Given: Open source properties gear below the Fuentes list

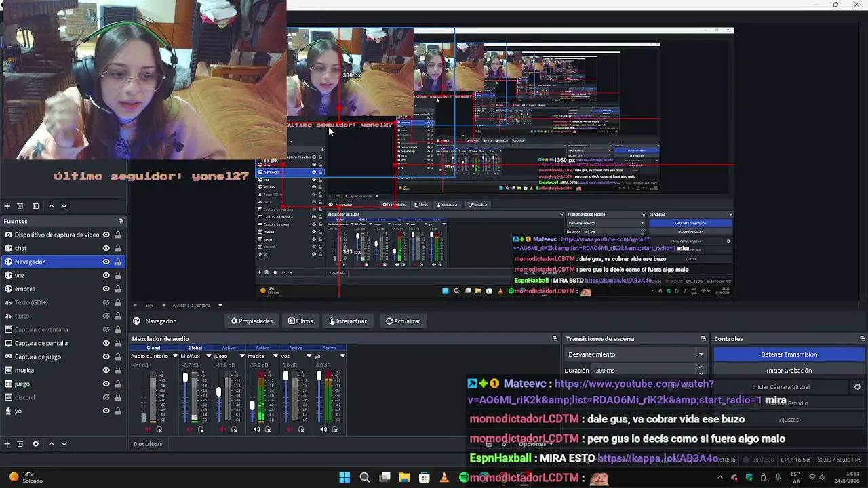Looking at the screenshot, I should [35, 444].
